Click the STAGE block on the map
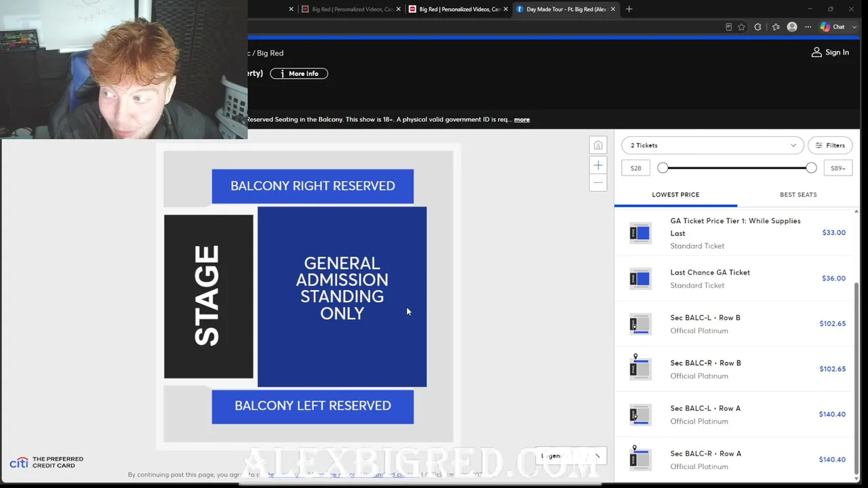 pos(208,296)
